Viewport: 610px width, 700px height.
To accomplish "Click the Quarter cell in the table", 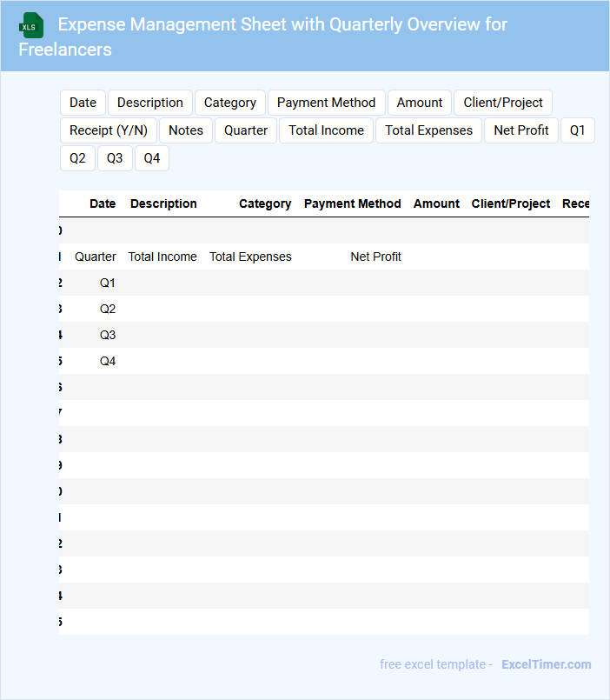I will 96,257.
